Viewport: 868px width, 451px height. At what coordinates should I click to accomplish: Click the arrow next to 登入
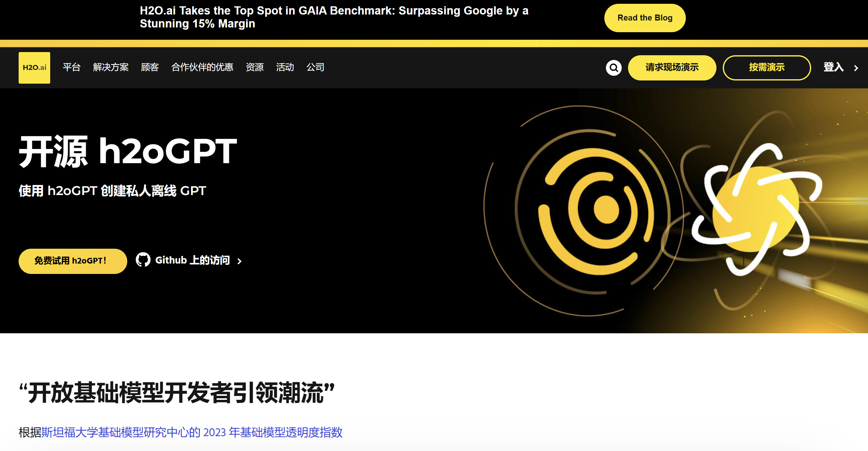click(x=856, y=68)
